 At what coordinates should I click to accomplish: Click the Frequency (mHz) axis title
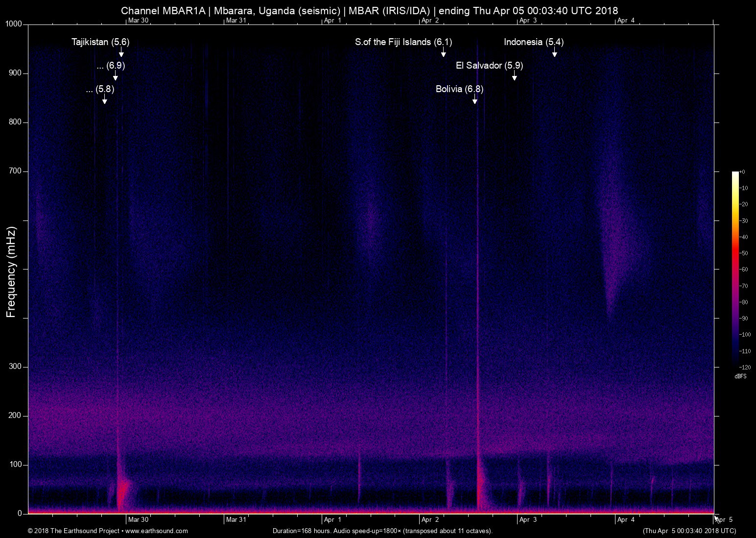11,272
